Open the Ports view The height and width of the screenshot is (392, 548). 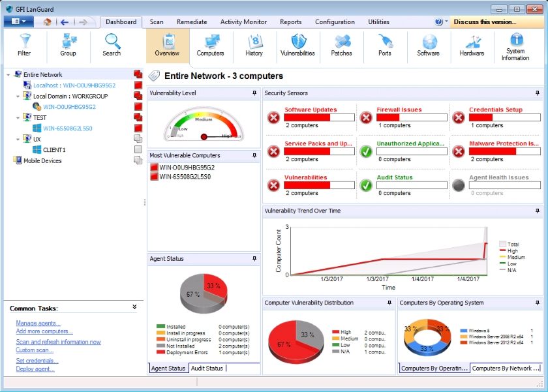385,46
